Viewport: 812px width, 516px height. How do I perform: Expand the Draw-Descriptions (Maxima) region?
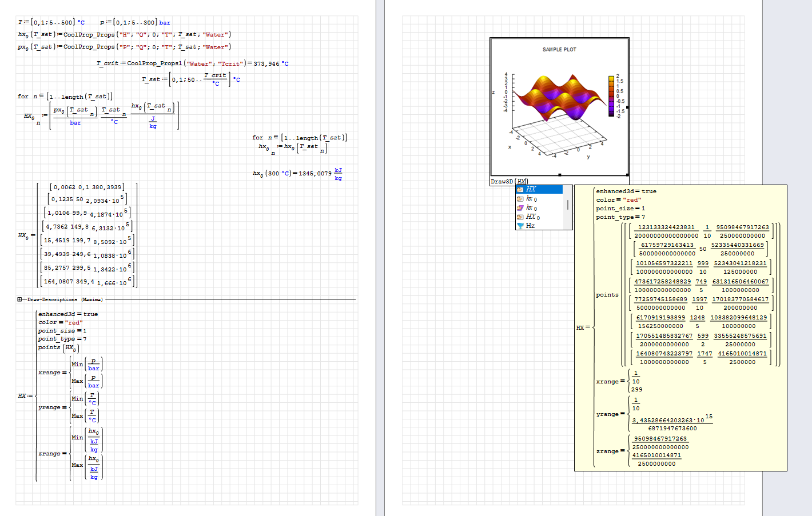click(x=19, y=299)
